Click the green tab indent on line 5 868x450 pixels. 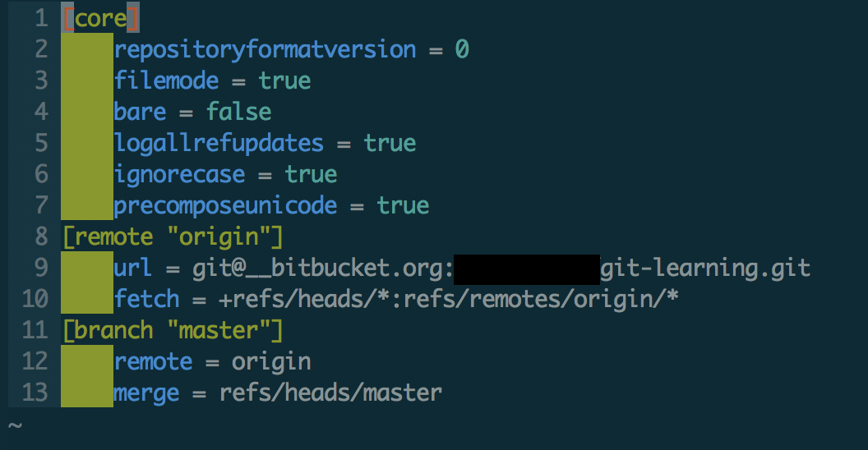click(x=87, y=143)
